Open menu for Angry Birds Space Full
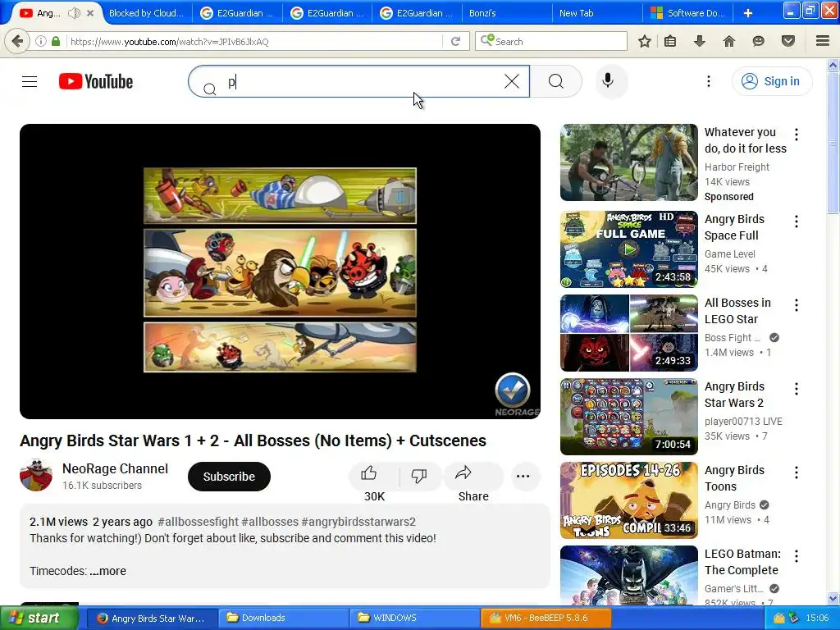The image size is (840, 630). pos(797,221)
